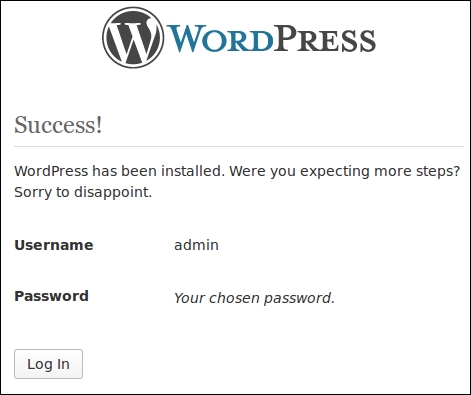Click the "WordPress has been installed." sentence
Screen dimensions: 471x395
[120, 171]
